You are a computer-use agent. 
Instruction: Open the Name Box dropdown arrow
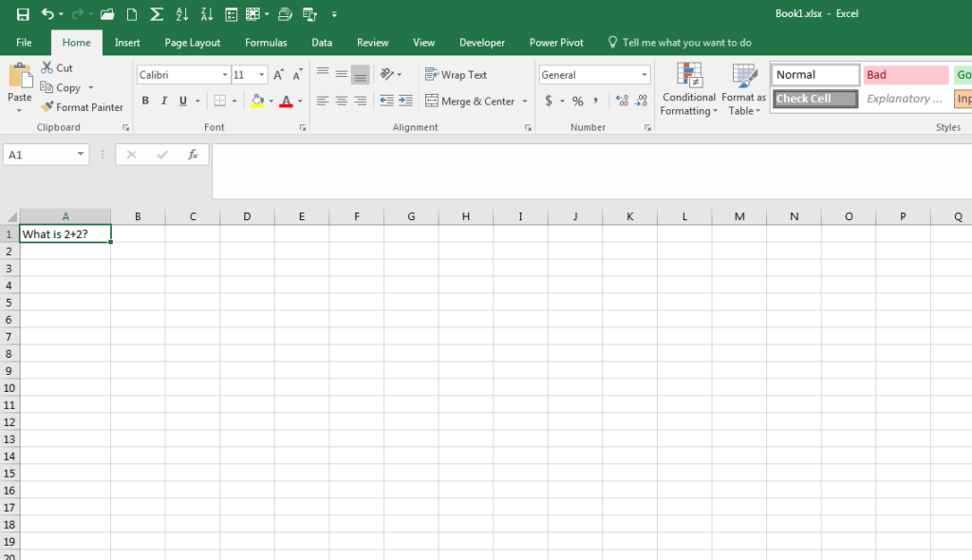point(81,154)
